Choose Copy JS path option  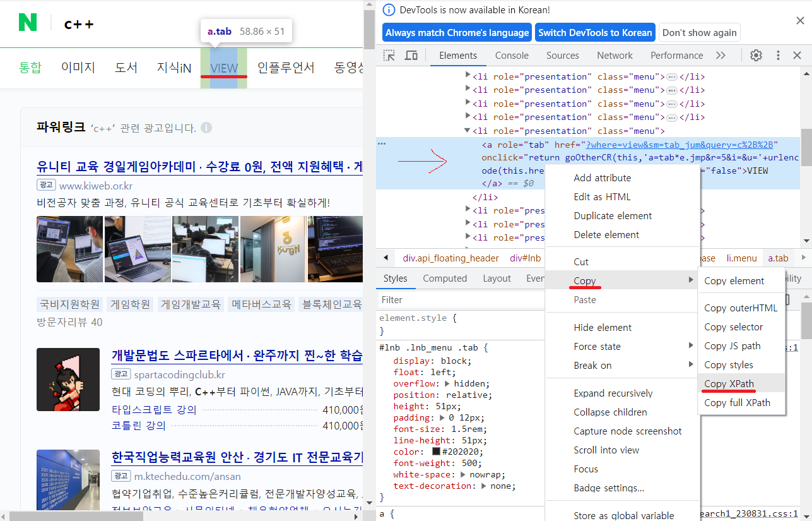coord(741,345)
